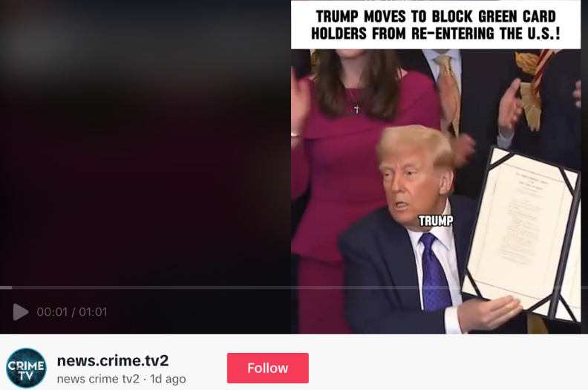Click the 00:01 current time readout
The width and height of the screenshot is (588, 390).
pyautogui.click(x=52, y=312)
